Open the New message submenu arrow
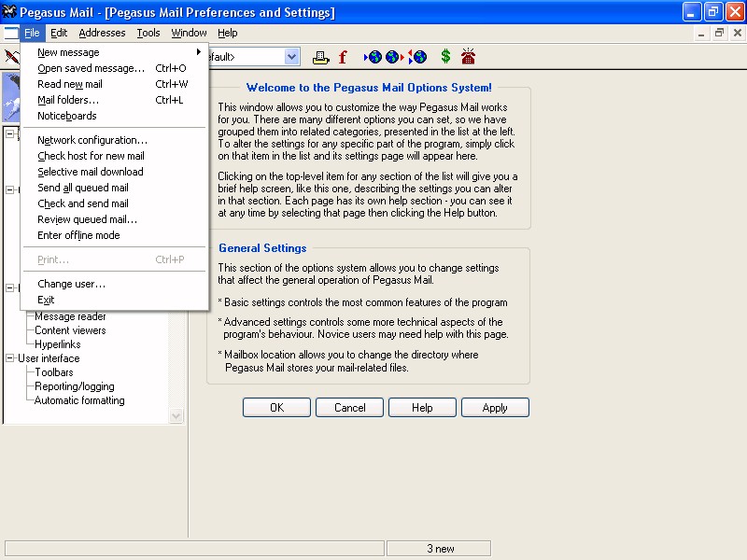The image size is (747, 560). [x=199, y=52]
